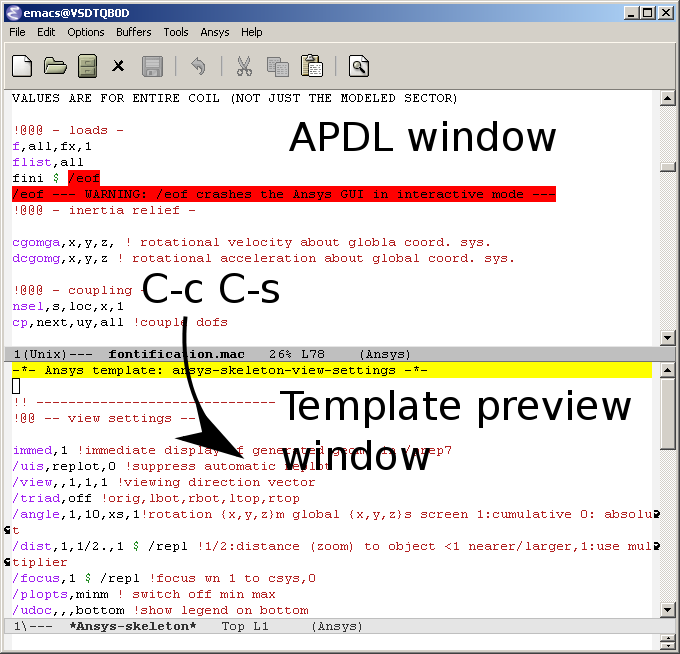The height and width of the screenshot is (654, 680).
Task: Click the *Ansys-skeleton* buffer name in the mode line
Action: point(133,626)
